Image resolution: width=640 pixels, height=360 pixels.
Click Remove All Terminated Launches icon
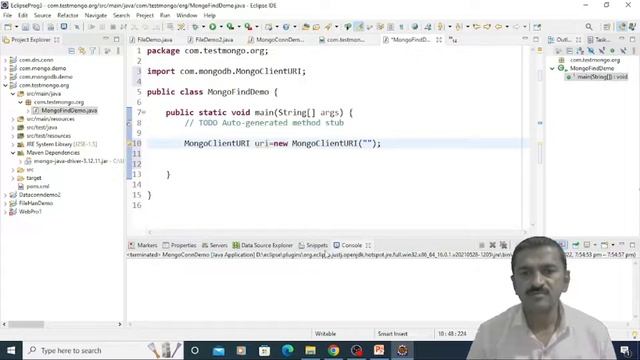pos(503,245)
